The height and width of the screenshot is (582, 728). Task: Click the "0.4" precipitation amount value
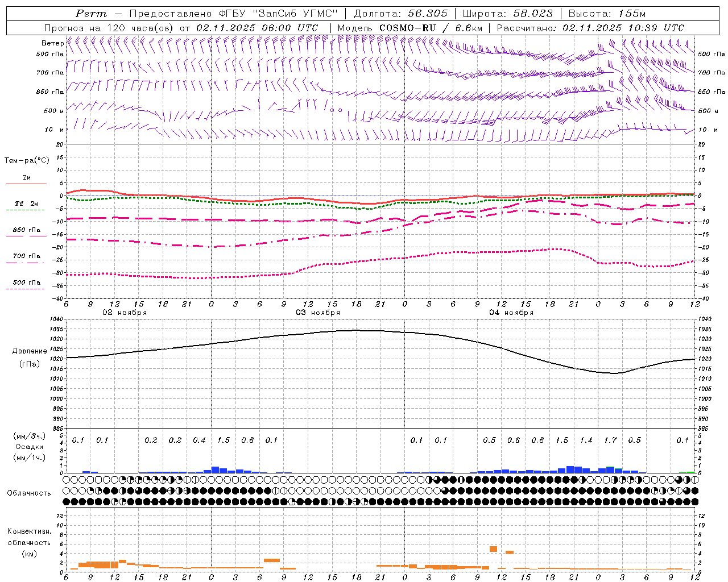tap(199, 440)
